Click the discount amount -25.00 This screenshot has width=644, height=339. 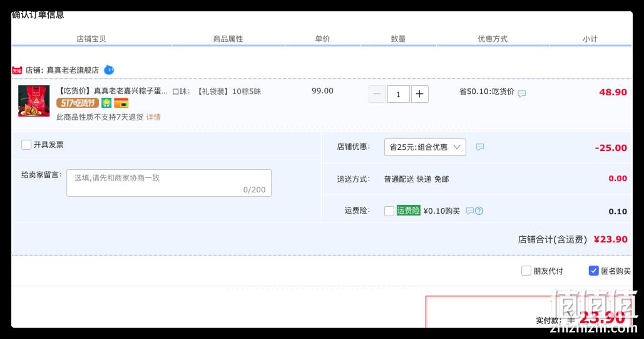611,148
